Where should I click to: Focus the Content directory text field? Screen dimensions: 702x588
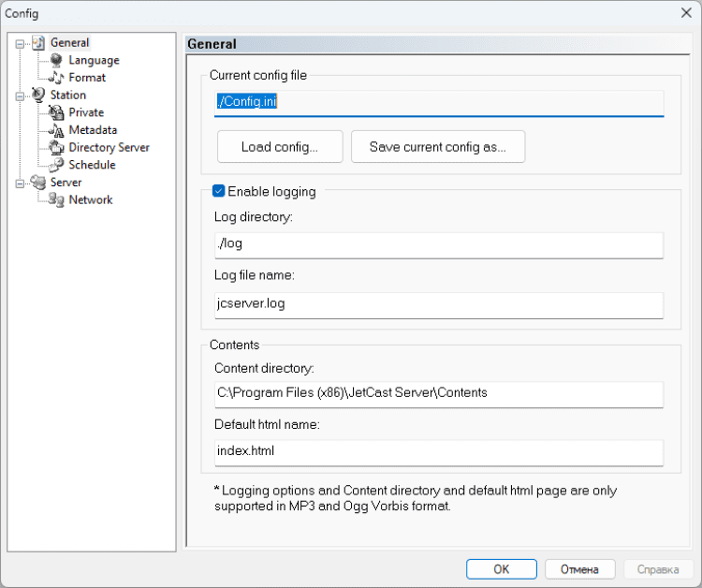pos(438,393)
